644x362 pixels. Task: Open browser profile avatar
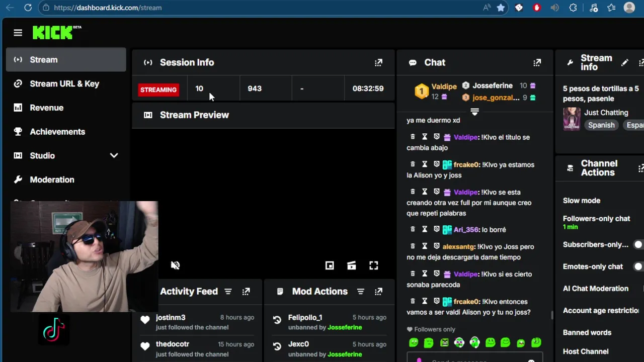click(x=629, y=8)
